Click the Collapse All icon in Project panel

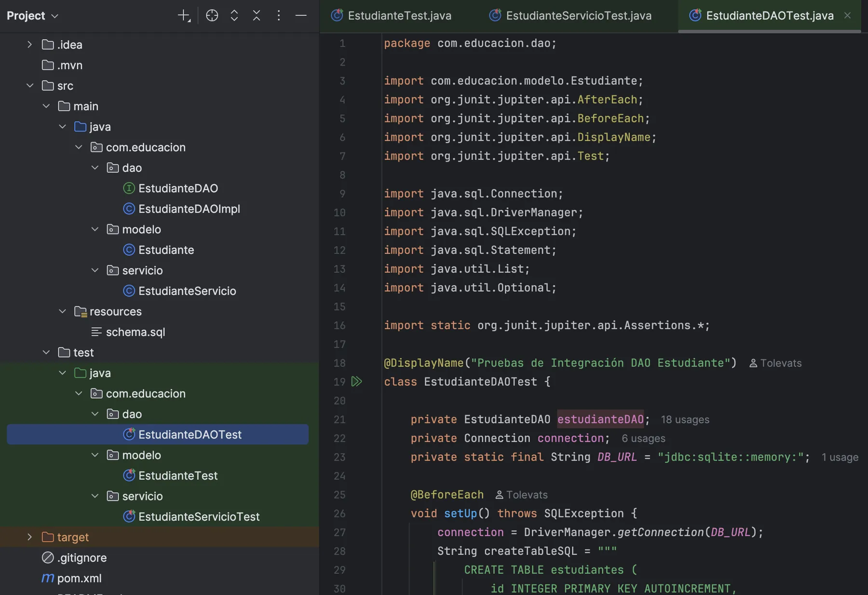[257, 16]
